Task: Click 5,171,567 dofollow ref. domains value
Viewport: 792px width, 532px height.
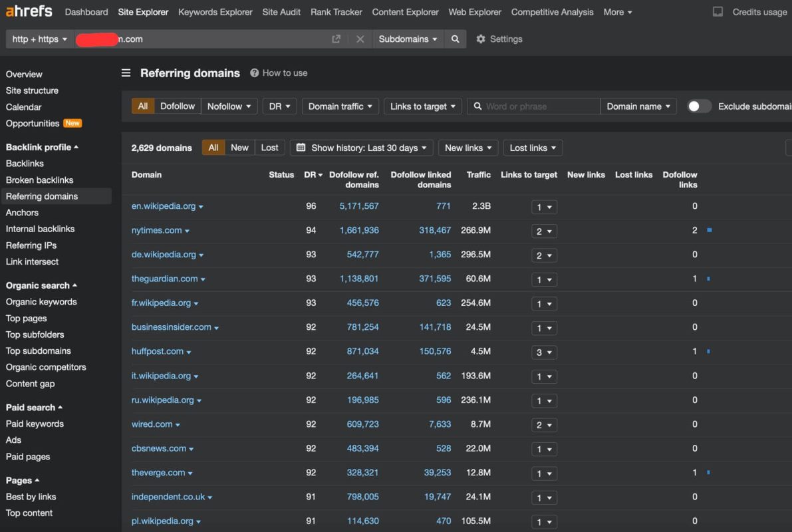Action: [x=359, y=206]
